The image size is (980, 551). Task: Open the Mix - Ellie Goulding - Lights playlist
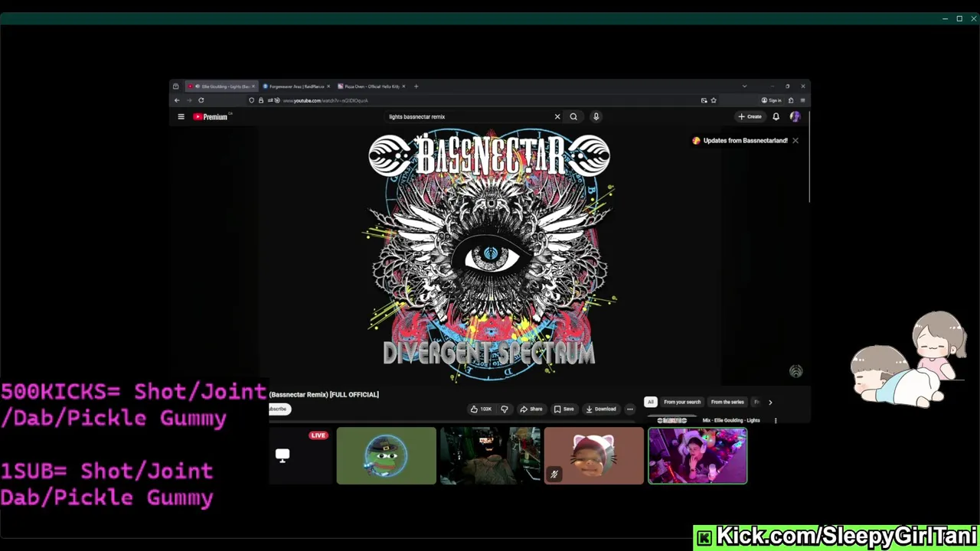[731, 420]
